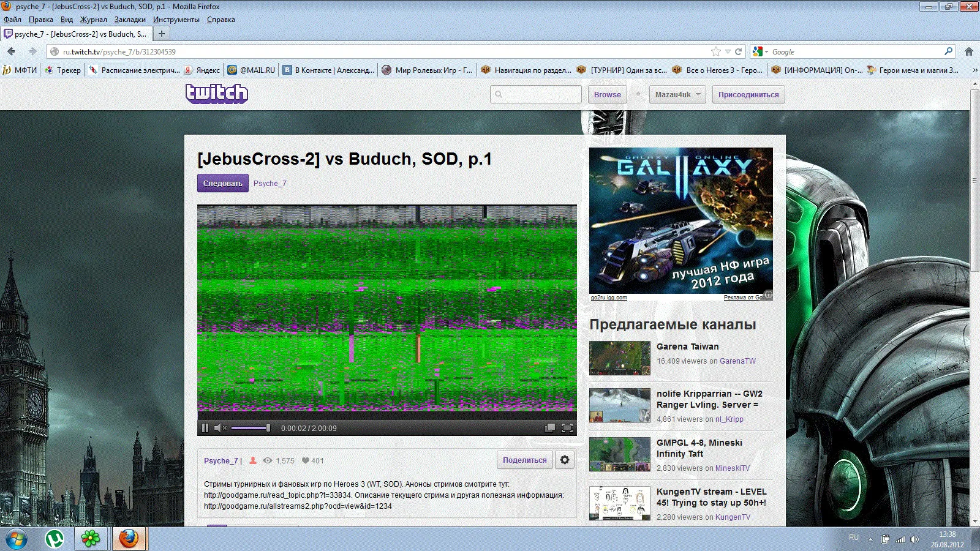Show more bookmarks with the chevron
Viewport: 980px width, 551px height.
(974, 70)
